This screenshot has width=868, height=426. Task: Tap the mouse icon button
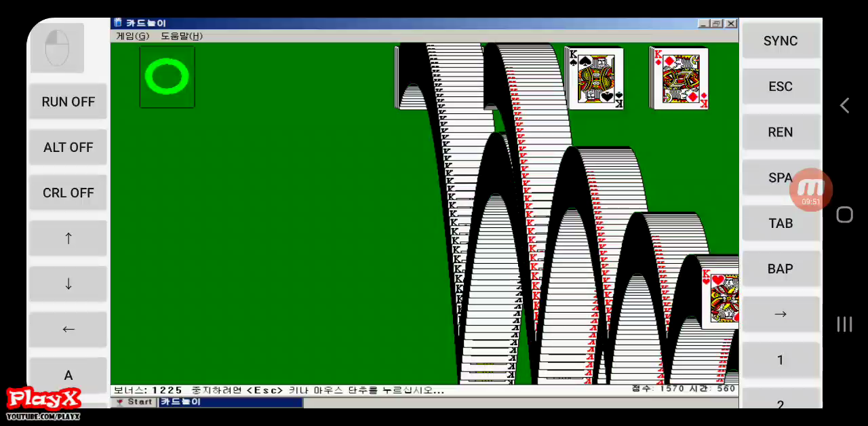pyautogui.click(x=57, y=48)
